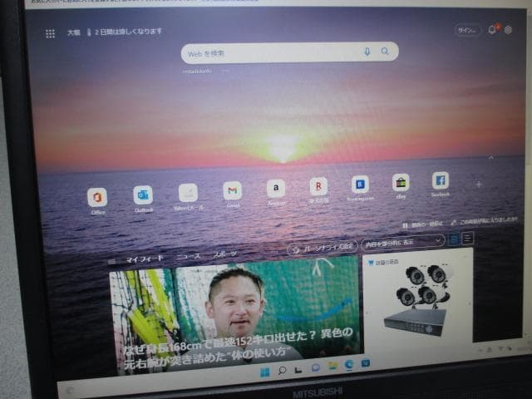Add a new quick link with plus
The height and width of the screenshot is (399, 532).
pos(479,185)
